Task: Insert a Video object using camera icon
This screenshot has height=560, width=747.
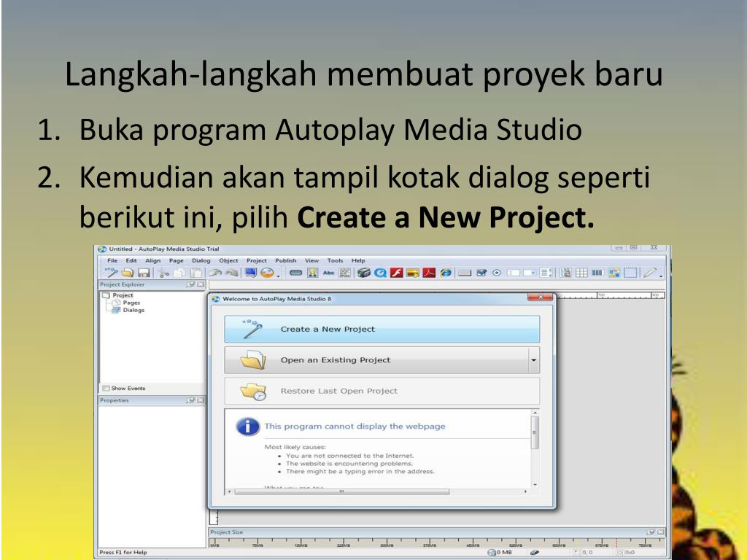Action: (x=364, y=273)
